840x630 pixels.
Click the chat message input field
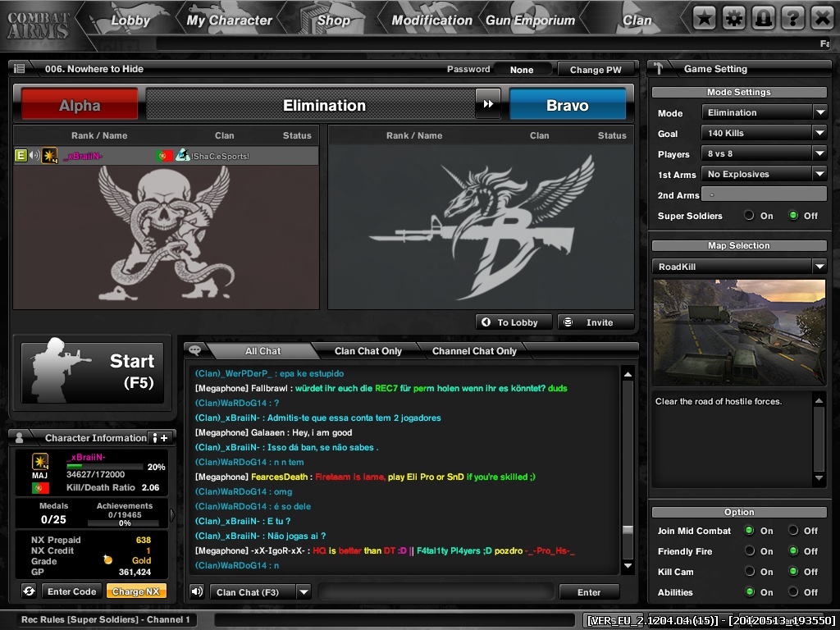(x=436, y=592)
